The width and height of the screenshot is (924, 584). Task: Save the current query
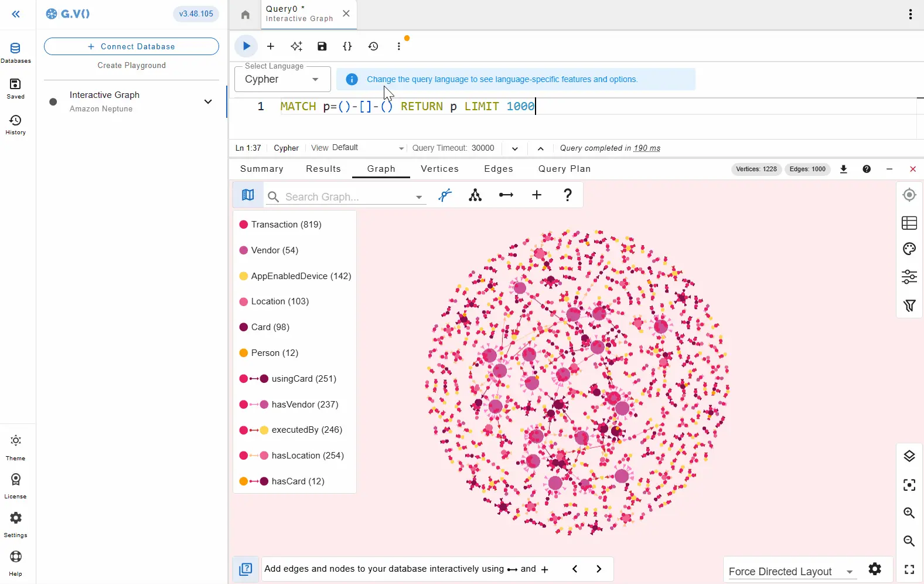(x=322, y=46)
